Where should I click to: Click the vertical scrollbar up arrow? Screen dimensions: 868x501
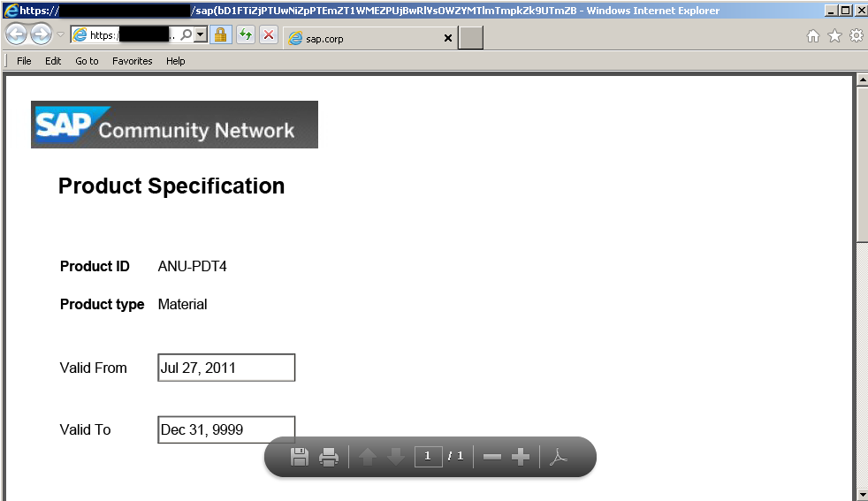(862, 80)
